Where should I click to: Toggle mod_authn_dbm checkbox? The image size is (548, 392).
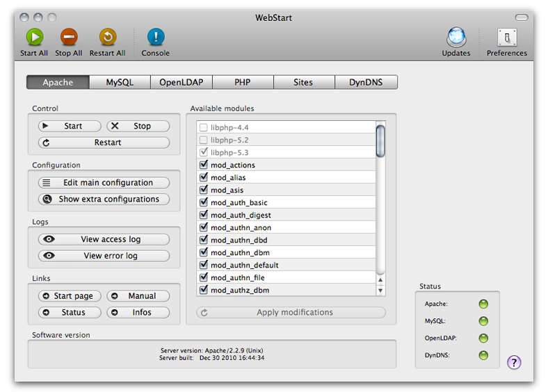click(203, 252)
